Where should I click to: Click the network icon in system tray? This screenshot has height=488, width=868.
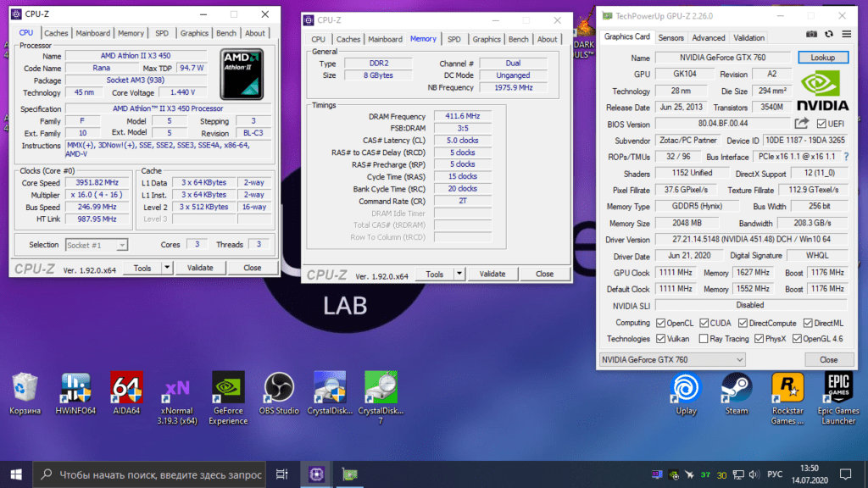738,474
